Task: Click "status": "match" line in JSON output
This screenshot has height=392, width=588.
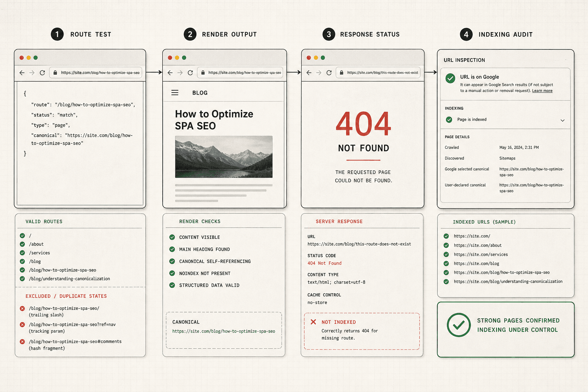Action: 54,115
